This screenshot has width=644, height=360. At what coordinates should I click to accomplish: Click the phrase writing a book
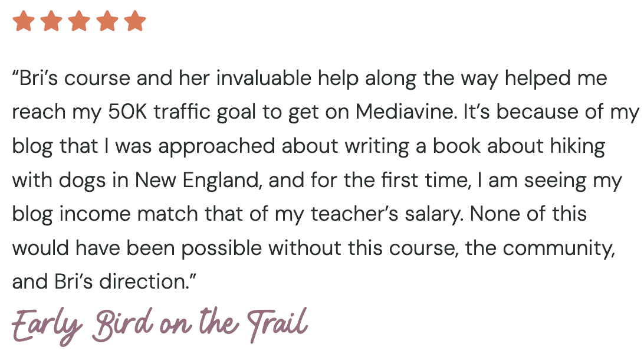(412, 146)
